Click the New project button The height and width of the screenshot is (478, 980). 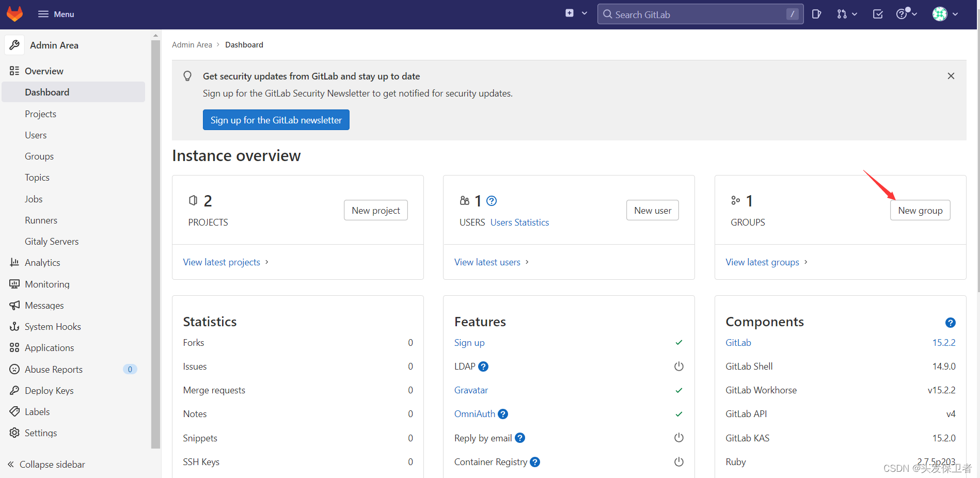pos(376,210)
